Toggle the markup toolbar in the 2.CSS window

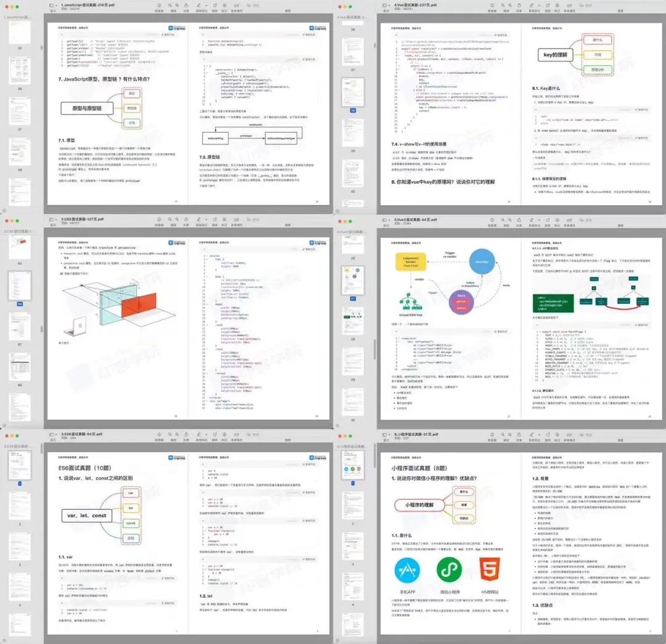[x=224, y=220]
